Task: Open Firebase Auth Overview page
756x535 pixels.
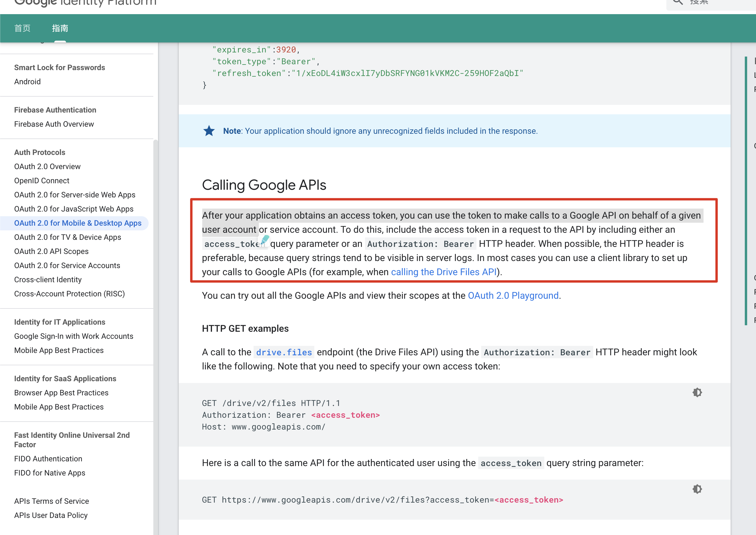Action: pyautogui.click(x=54, y=124)
